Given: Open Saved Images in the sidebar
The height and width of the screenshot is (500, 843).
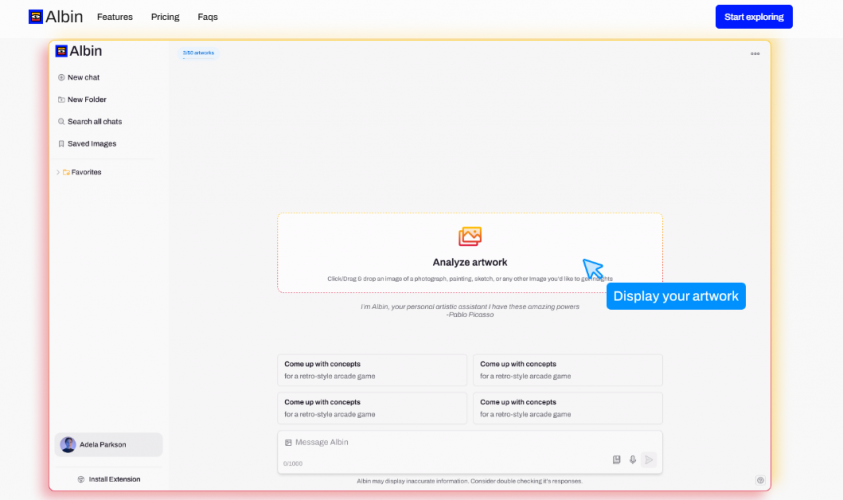Looking at the screenshot, I should (x=87, y=144).
